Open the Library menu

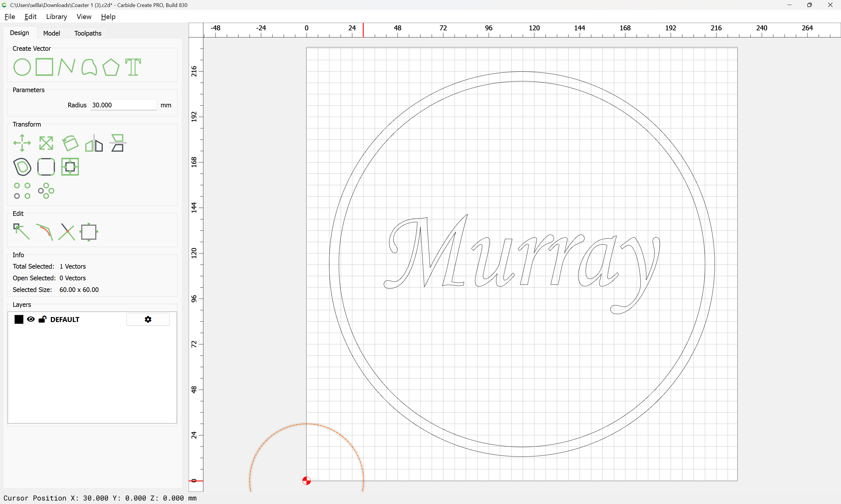(x=56, y=17)
